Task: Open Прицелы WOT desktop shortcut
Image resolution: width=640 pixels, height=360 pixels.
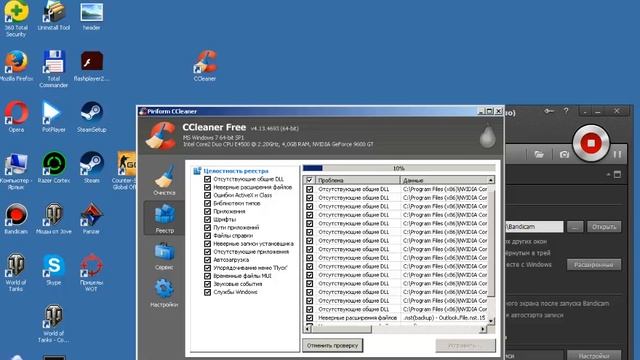Action: click(91, 273)
